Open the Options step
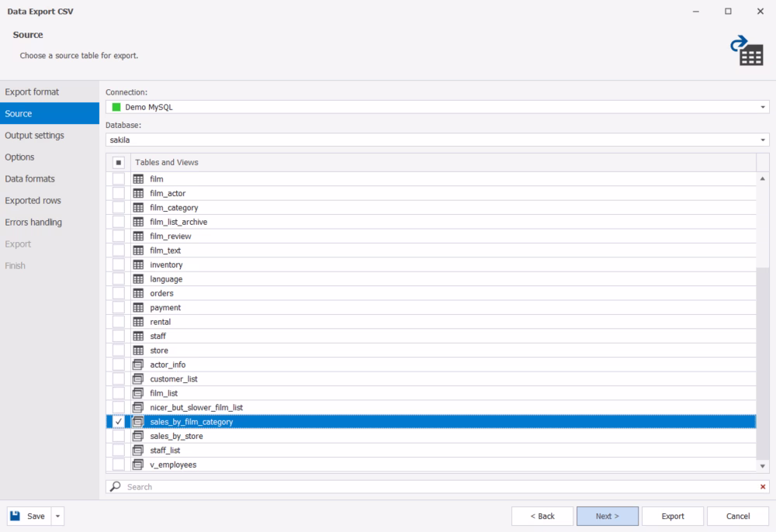The image size is (776, 532). tap(50, 157)
